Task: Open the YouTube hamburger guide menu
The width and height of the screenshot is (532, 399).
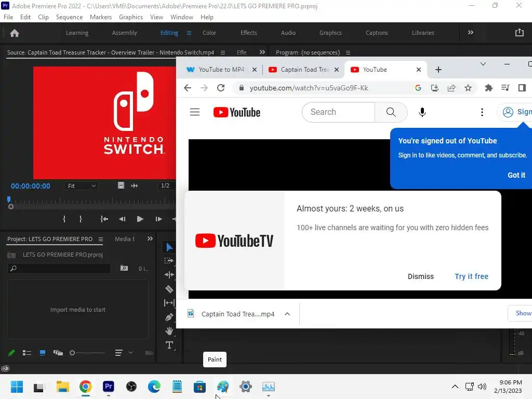Action: pos(195,112)
